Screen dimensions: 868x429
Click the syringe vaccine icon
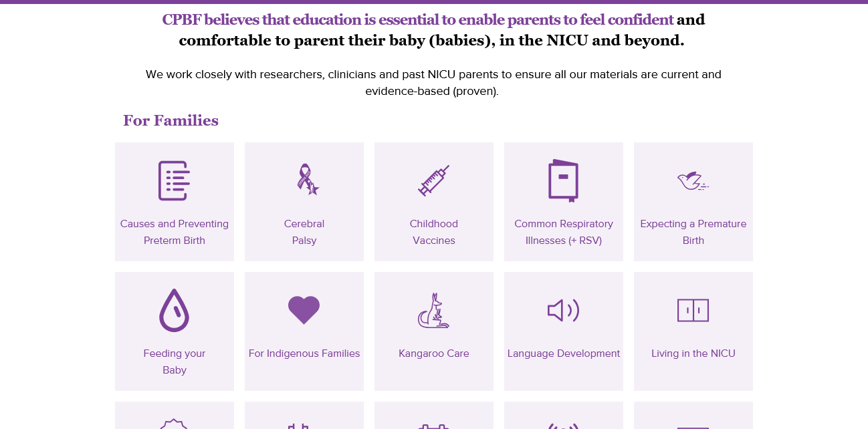(x=433, y=180)
